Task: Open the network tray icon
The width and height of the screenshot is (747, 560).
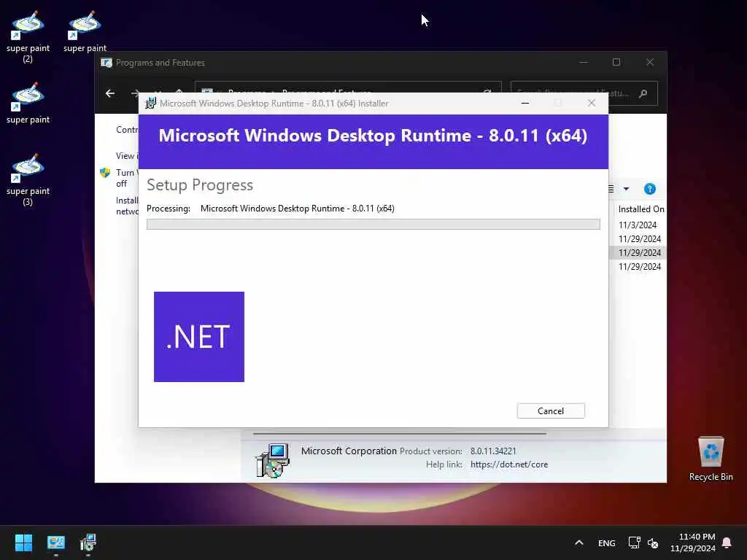Action: [634, 542]
